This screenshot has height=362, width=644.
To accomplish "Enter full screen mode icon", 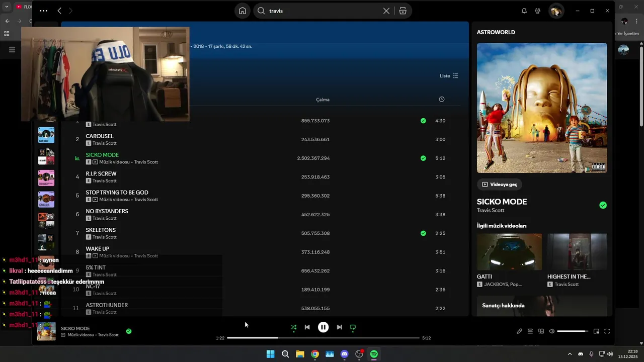I will pyautogui.click(x=607, y=331).
